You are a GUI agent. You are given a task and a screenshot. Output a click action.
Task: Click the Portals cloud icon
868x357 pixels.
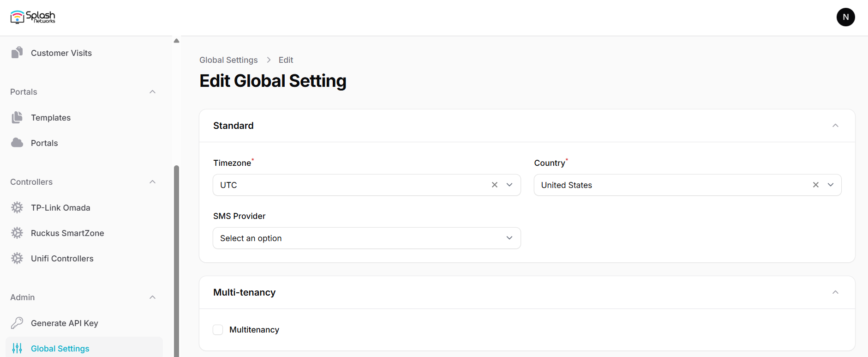(17, 143)
